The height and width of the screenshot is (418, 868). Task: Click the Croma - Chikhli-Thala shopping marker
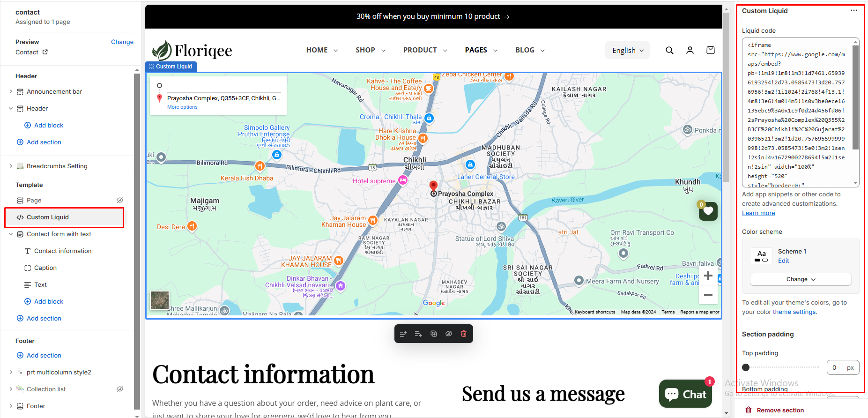click(429, 118)
